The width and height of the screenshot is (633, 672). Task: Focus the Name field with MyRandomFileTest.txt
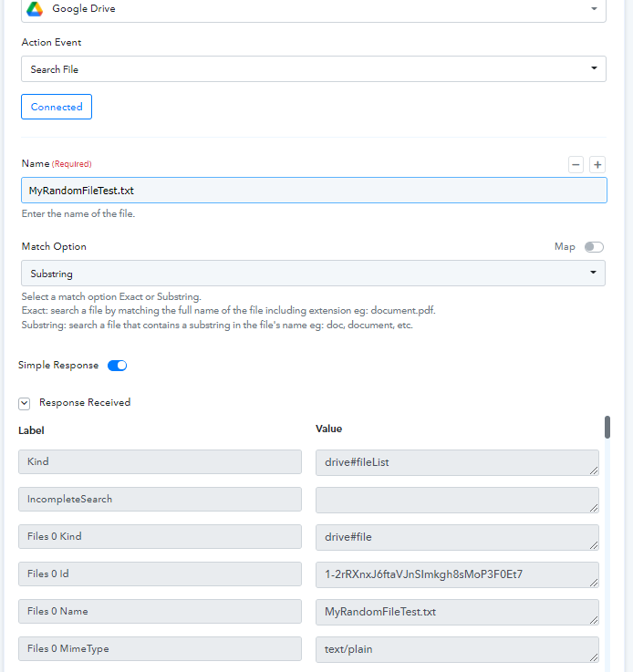[314, 191]
